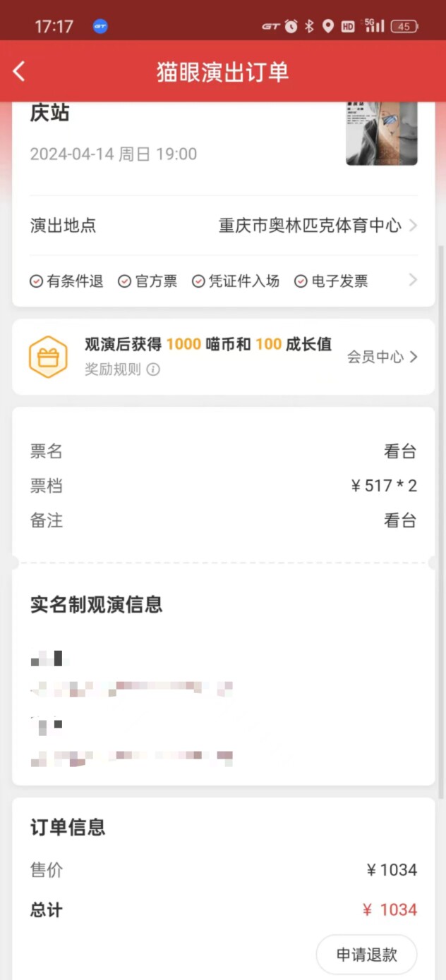Screen dimensions: 446x980
Task: Open the 奖励规则 reward rules
Action: click(x=113, y=369)
